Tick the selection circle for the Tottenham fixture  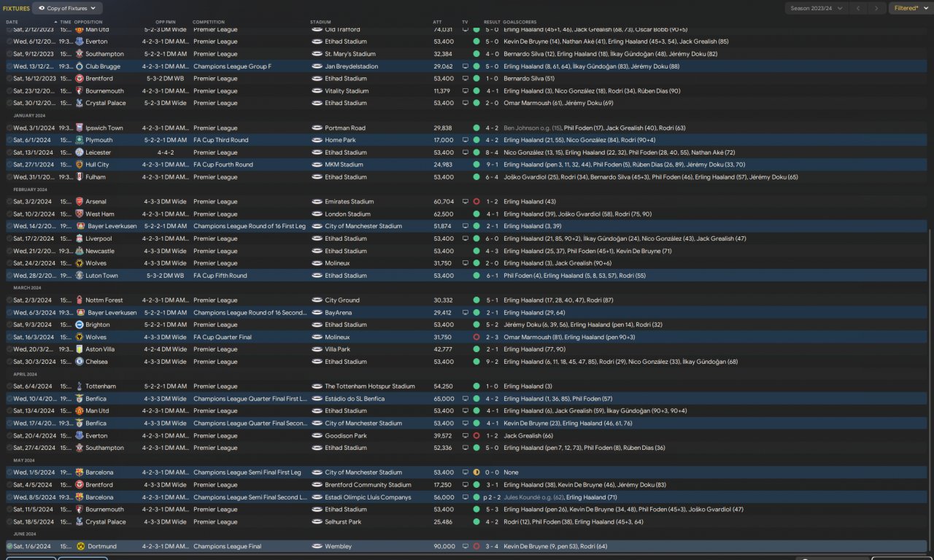pyautogui.click(x=9, y=386)
